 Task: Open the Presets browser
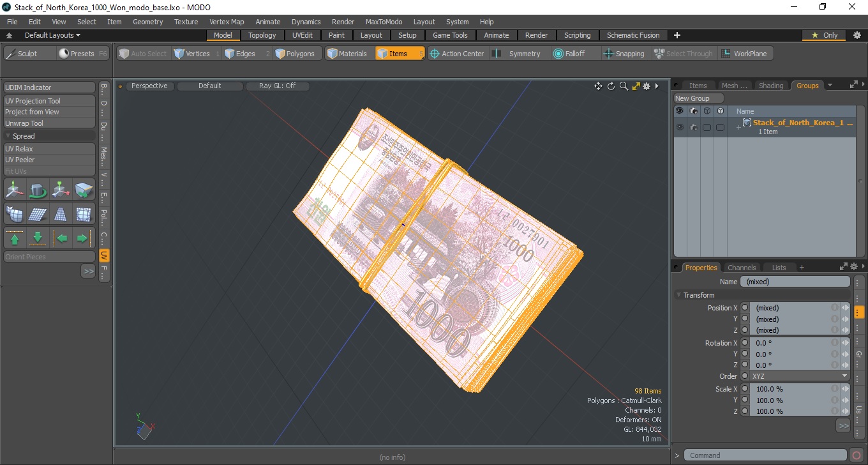(83, 54)
